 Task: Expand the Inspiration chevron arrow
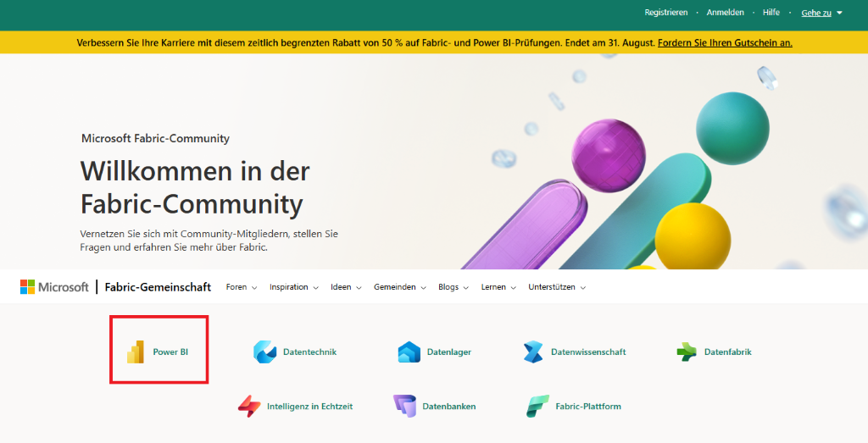point(315,288)
